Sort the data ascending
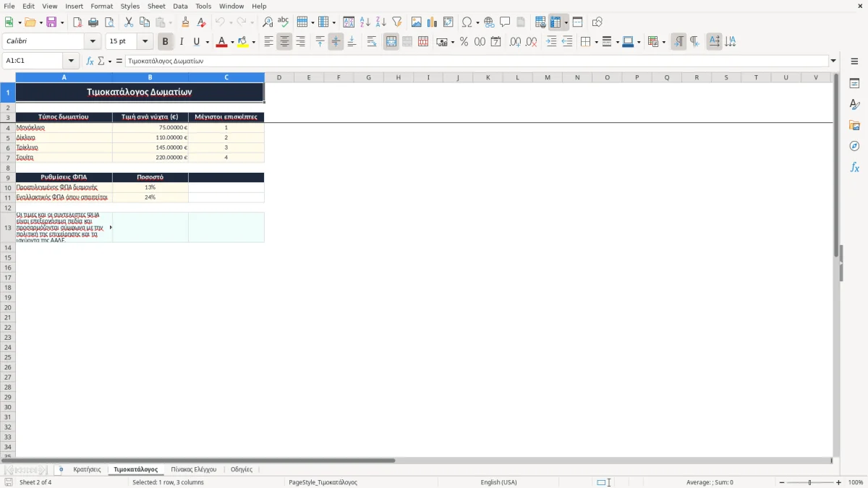Screen dimensions: 868x488 coord(365,22)
